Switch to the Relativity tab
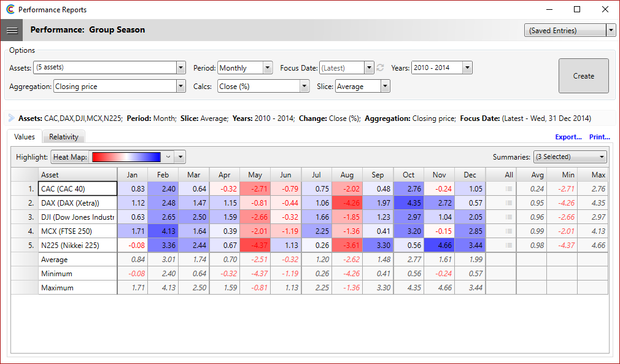 64,137
